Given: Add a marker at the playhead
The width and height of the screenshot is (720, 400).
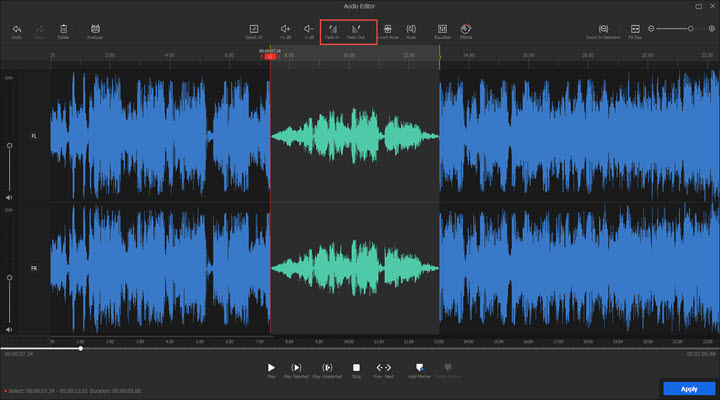Looking at the screenshot, I should click(419, 368).
